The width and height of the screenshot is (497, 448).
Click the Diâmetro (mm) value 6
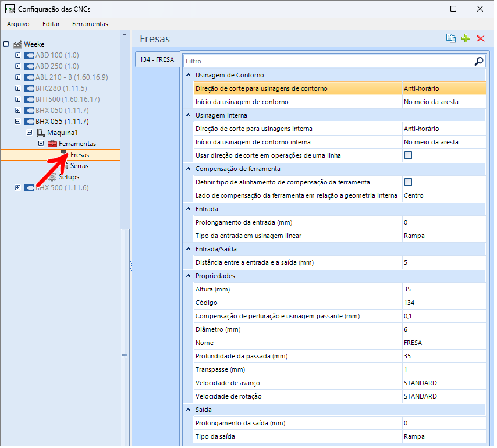coord(443,329)
